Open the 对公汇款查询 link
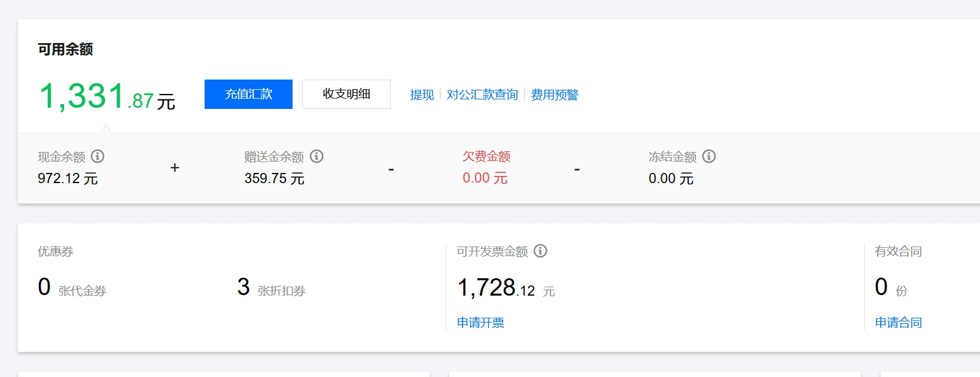Image resolution: width=980 pixels, height=377 pixels. tap(482, 95)
